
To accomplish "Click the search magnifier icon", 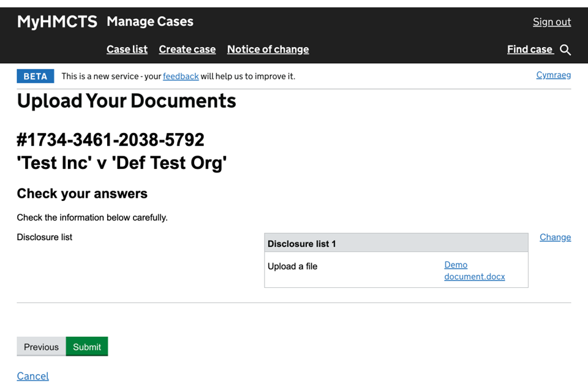I will (565, 50).
